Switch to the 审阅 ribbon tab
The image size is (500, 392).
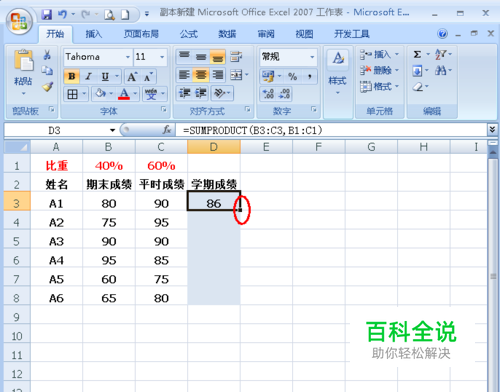266,34
